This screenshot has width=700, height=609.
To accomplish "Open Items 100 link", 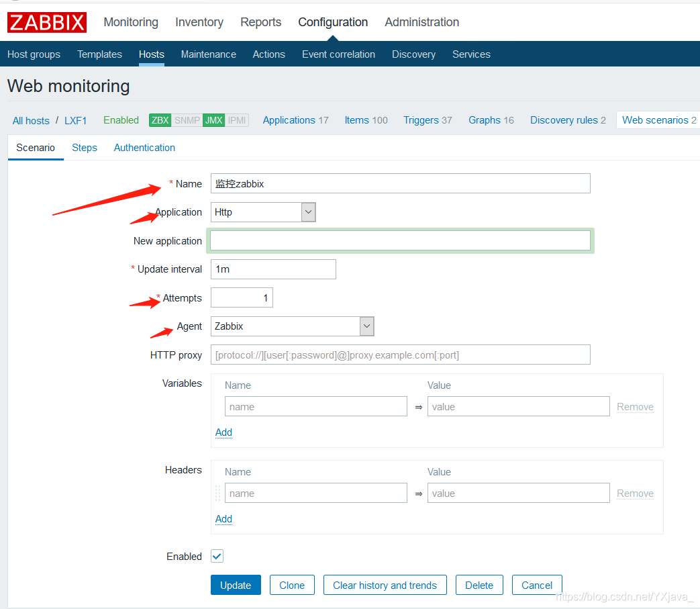I will [x=366, y=120].
